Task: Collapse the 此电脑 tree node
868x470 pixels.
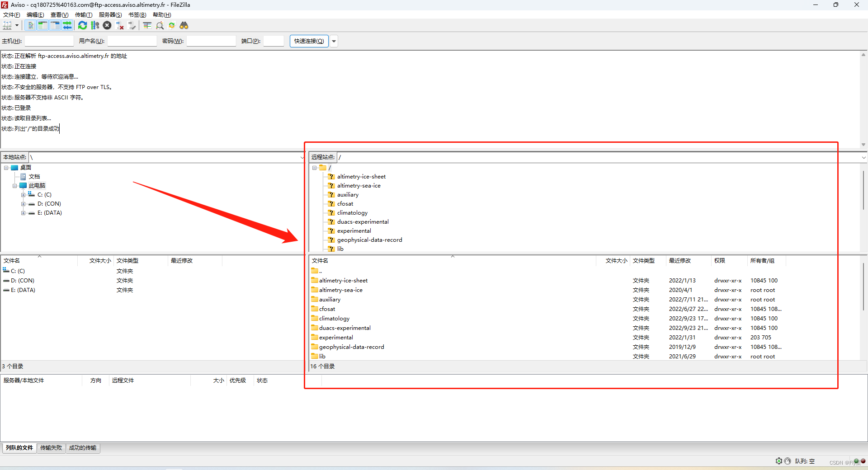Action: point(15,186)
